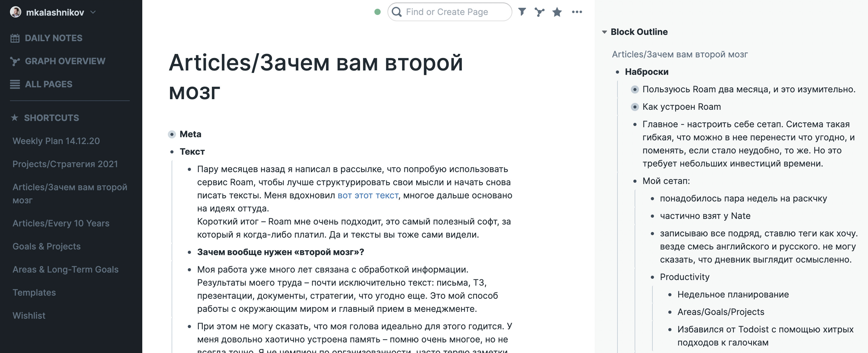The height and width of the screenshot is (353, 868).
Task: Click the Productivity outline item
Action: (684, 277)
